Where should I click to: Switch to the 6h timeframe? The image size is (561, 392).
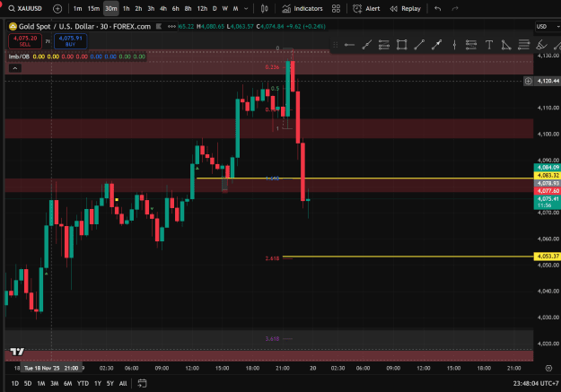click(175, 9)
